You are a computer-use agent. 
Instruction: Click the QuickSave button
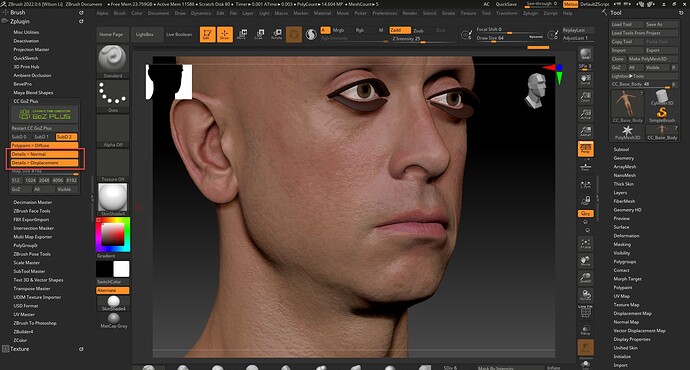click(506, 4)
